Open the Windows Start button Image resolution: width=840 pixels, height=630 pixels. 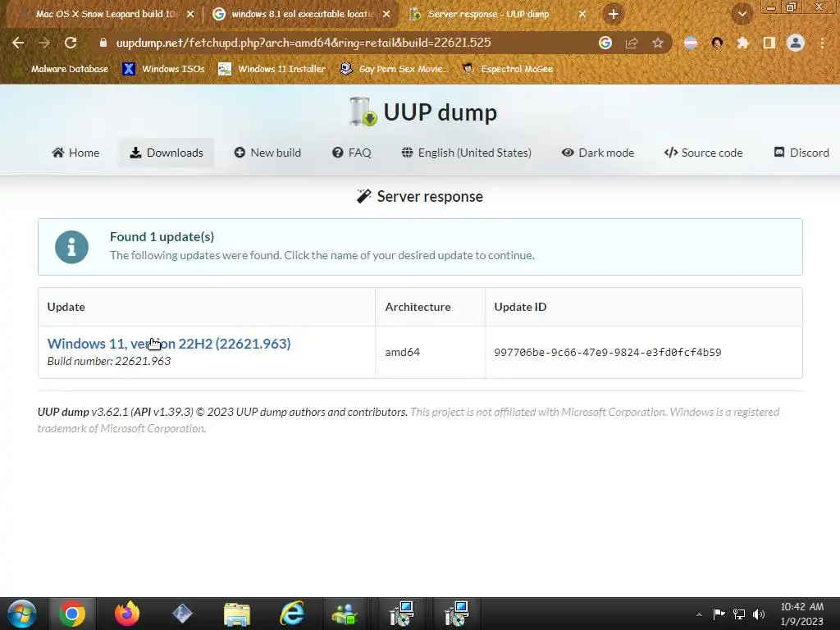[x=22, y=614]
